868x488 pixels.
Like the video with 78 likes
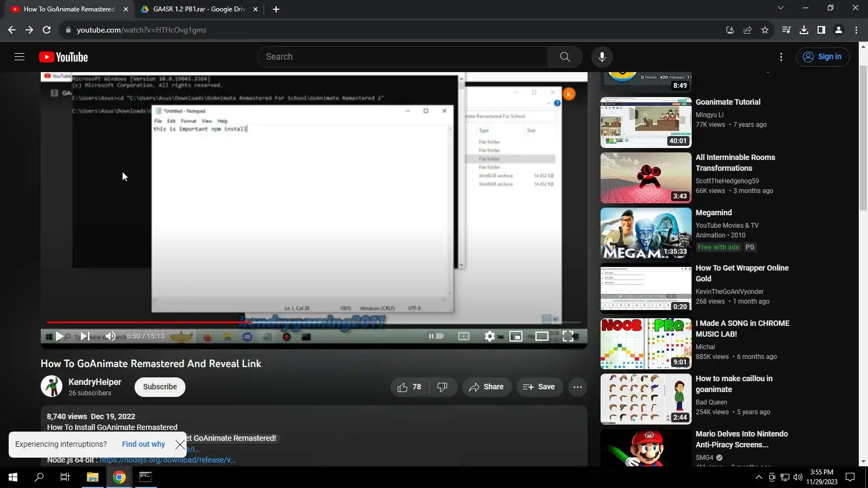click(x=410, y=387)
